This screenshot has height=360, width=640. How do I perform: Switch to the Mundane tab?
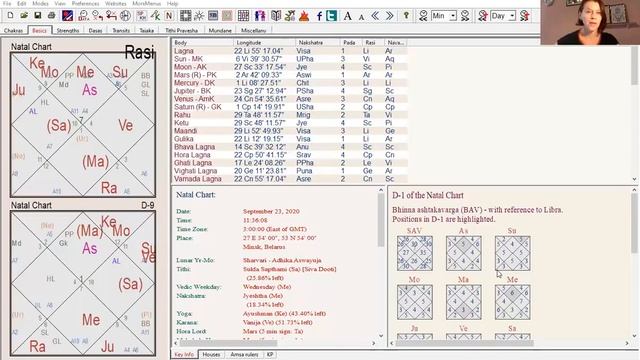220,31
